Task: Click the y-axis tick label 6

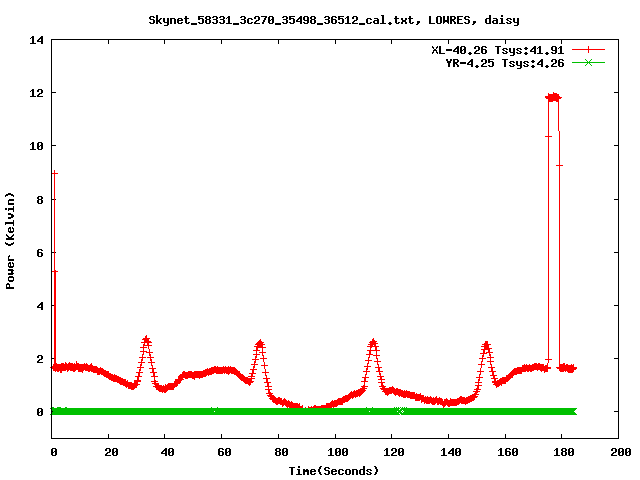Action: point(40,253)
